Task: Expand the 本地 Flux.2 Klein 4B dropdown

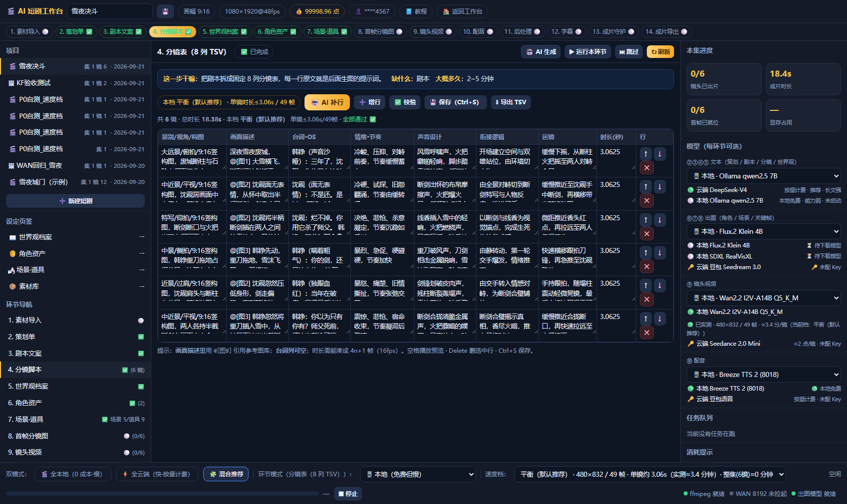Action: pos(764,231)
